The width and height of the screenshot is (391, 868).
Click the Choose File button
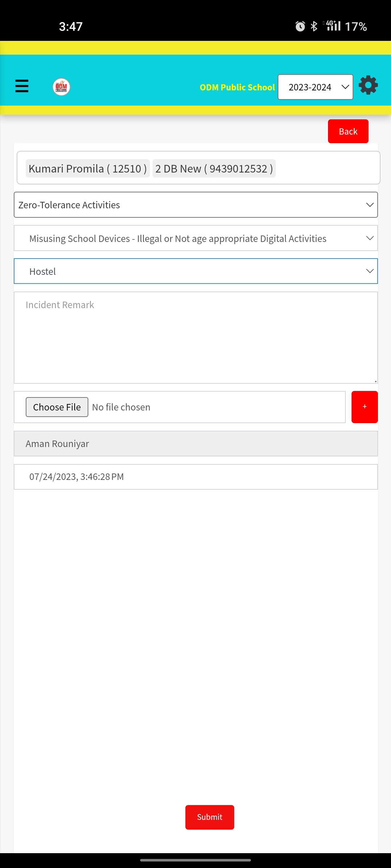click(57, 407)
